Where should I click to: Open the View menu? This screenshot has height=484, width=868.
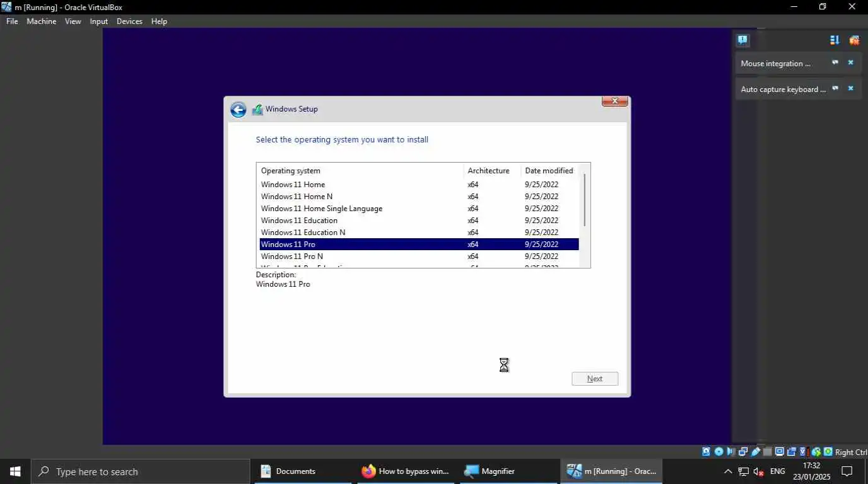click(73, 21)
